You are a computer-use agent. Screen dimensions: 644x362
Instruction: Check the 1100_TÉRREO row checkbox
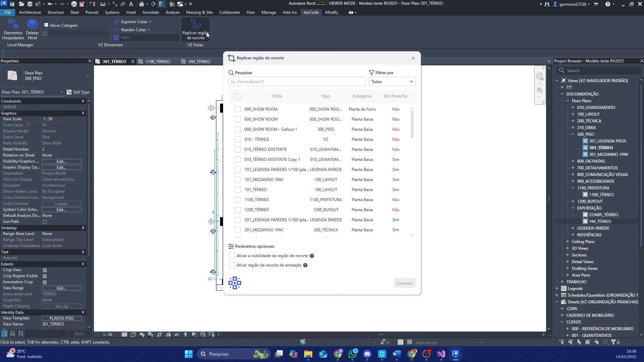[238, 200]
